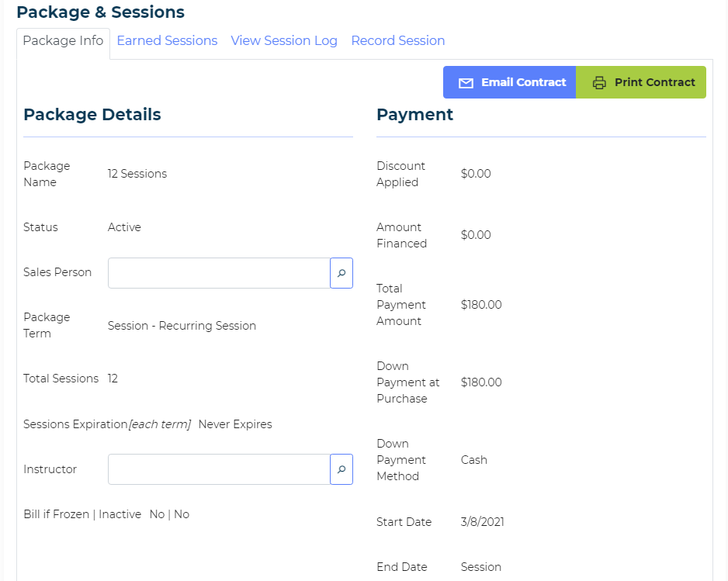Select Total Payment Amount '$180.00' value
728x581 pixels.
(x=481, y=304)
